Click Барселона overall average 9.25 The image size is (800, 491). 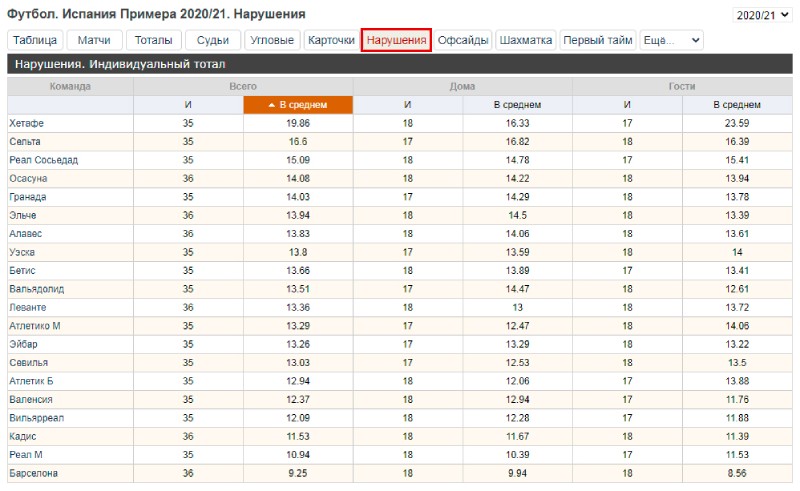pyautogui.click(x=298, y=473)
